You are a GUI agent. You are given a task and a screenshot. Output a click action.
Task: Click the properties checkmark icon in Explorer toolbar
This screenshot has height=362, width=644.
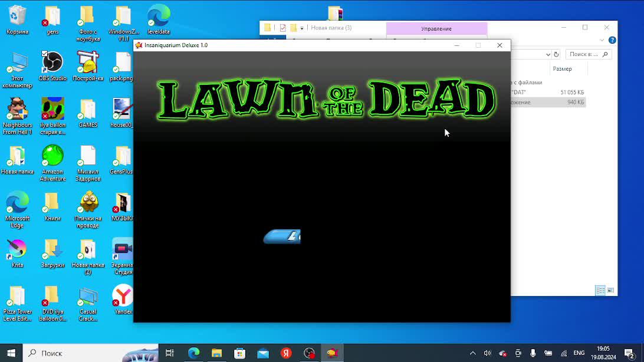coord(282,28)
